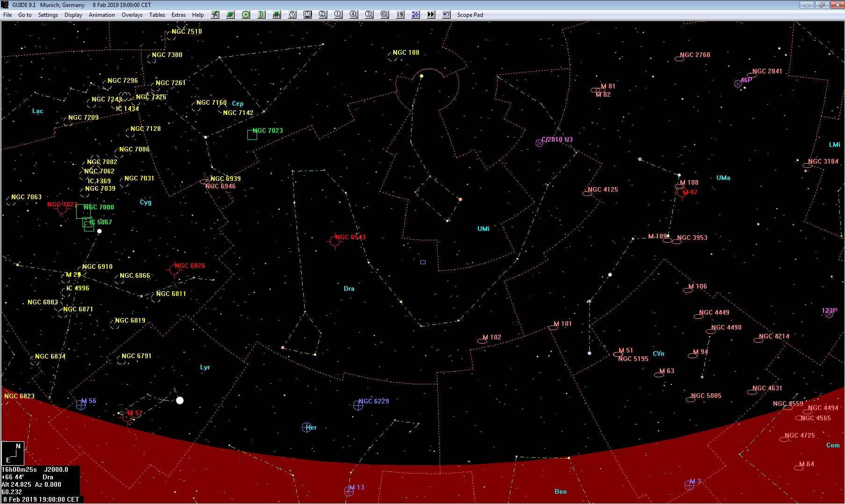Click Polaris at the north celestial pole
Screen dimensions: 845x504
(x=421, y=76)
